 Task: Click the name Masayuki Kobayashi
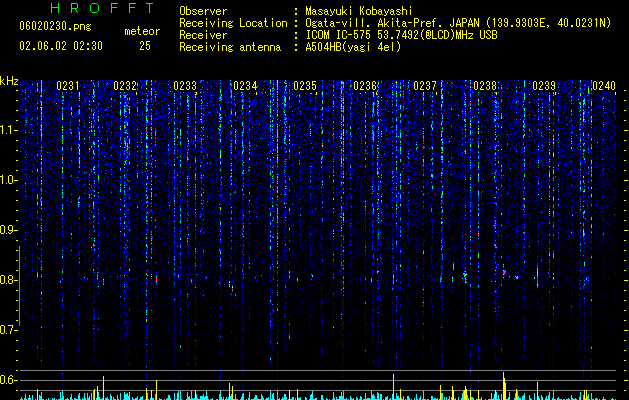point(359,11)
